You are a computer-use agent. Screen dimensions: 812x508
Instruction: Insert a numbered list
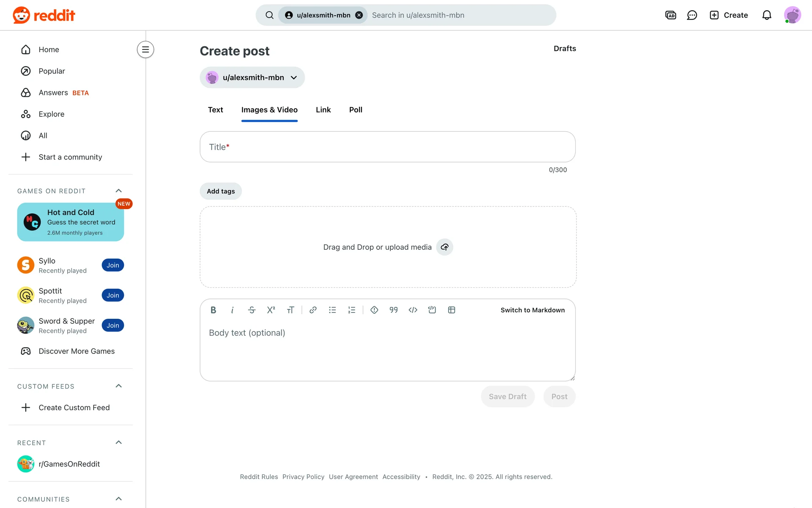351,310
